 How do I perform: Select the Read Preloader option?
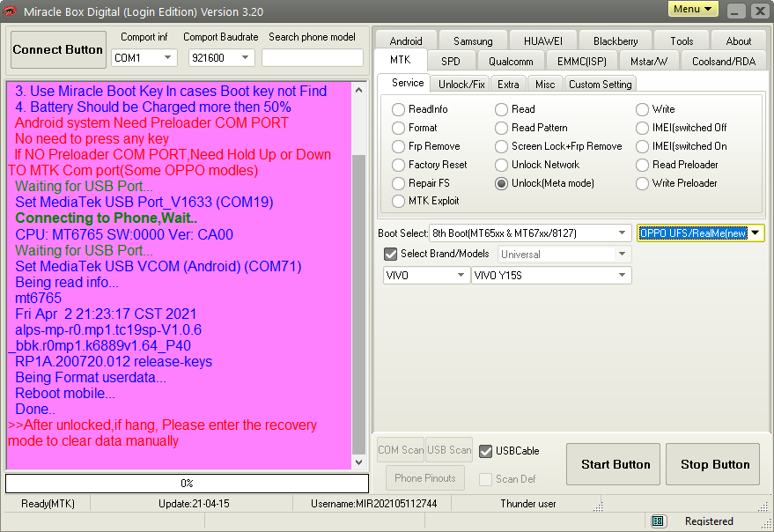(642, 165)
